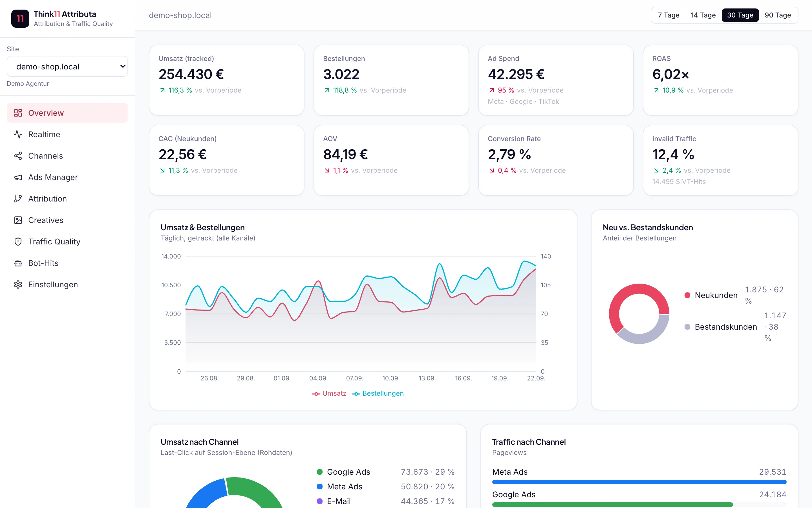Open Traffic Quality in the sidebar
Image resolution: width=812 pixels, height=508 pixels.
pos(67,242)
